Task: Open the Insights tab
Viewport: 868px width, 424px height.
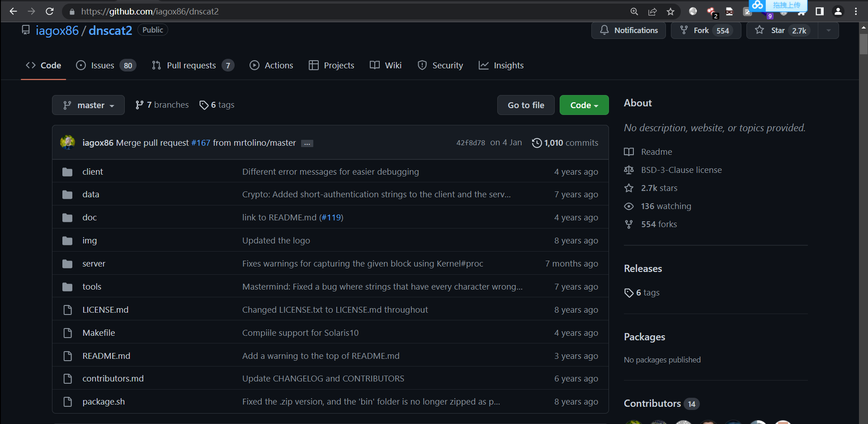Action: click(501, 66)
